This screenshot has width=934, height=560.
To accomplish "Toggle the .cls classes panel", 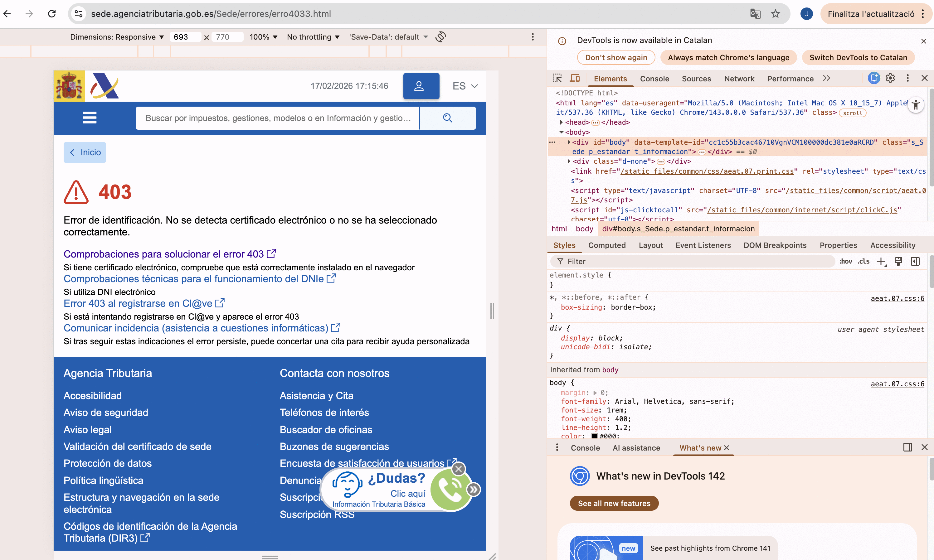I will pos(863,262).
